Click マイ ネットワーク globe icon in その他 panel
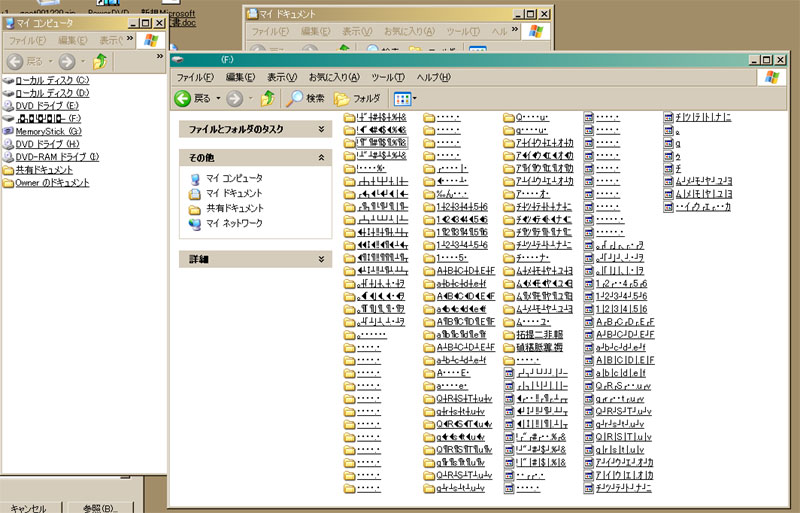Screen dimensions: 800x513 (x=195, y=224)
